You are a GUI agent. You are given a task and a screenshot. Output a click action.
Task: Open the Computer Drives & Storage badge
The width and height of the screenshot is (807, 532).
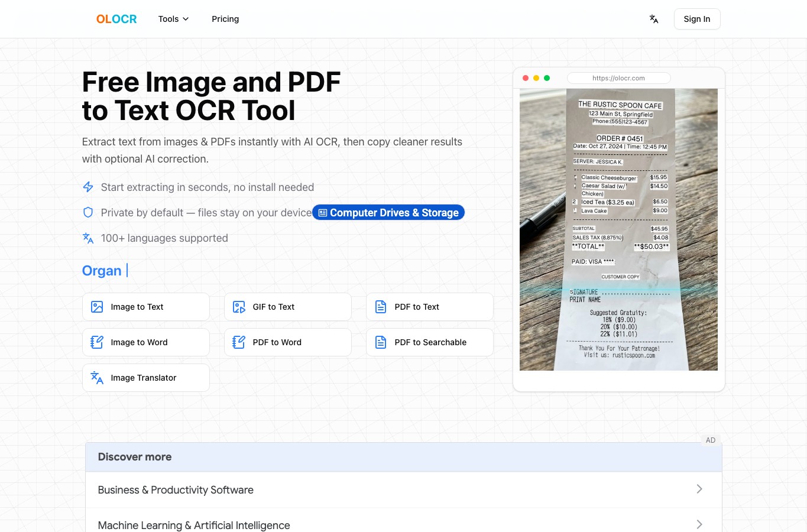[x=388, y=212]
